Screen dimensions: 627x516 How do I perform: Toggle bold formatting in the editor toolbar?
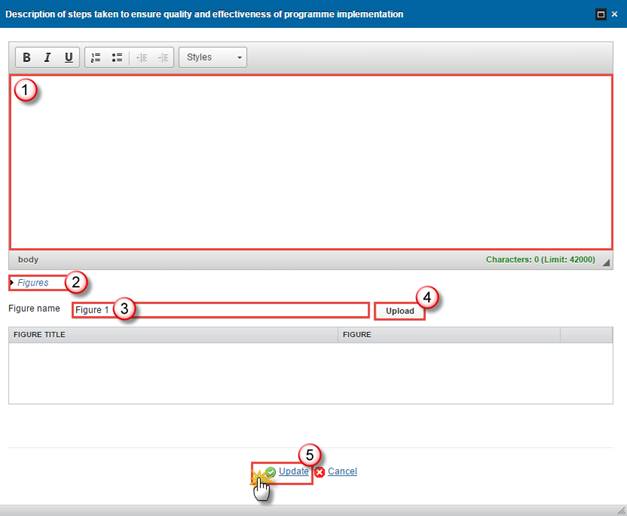(26, 57)
